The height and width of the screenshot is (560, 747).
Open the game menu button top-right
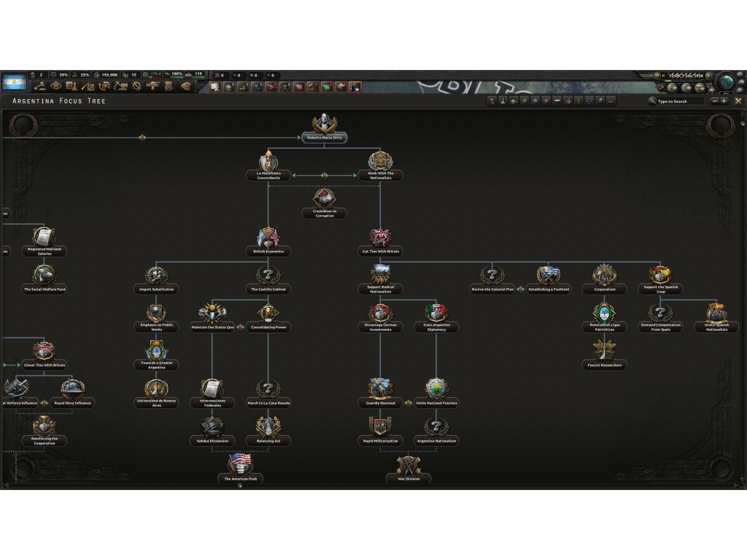(x=740, y=74)
